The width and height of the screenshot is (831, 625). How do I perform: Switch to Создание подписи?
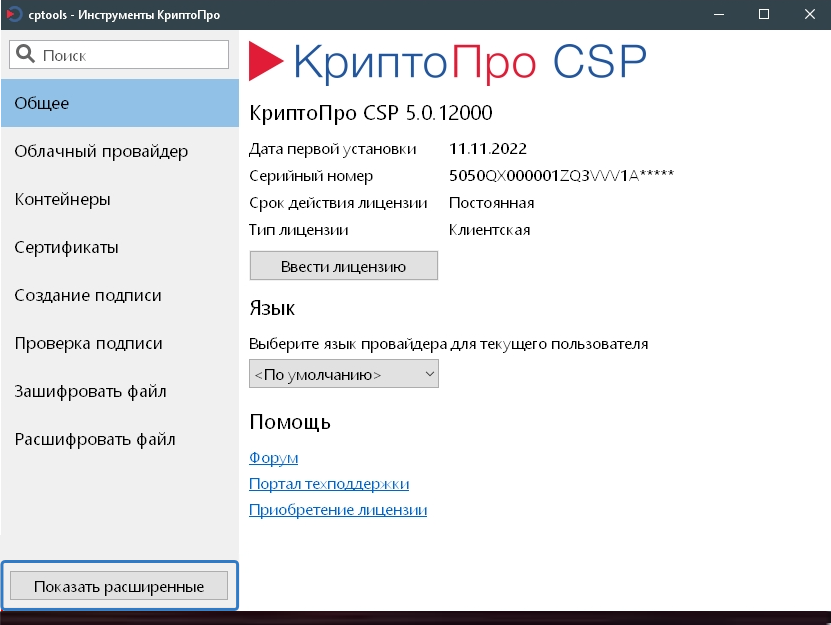(120, 295)
